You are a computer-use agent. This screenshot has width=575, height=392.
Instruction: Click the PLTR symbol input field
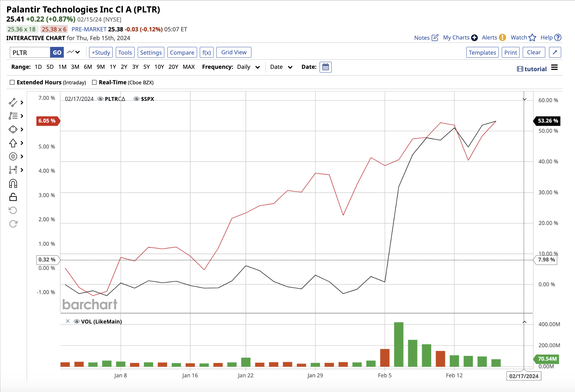point(30,52)
